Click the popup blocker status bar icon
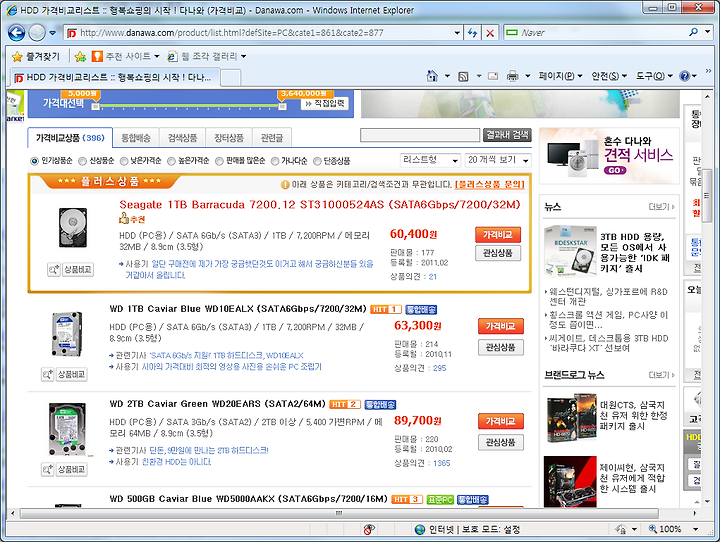 (368, 529)
